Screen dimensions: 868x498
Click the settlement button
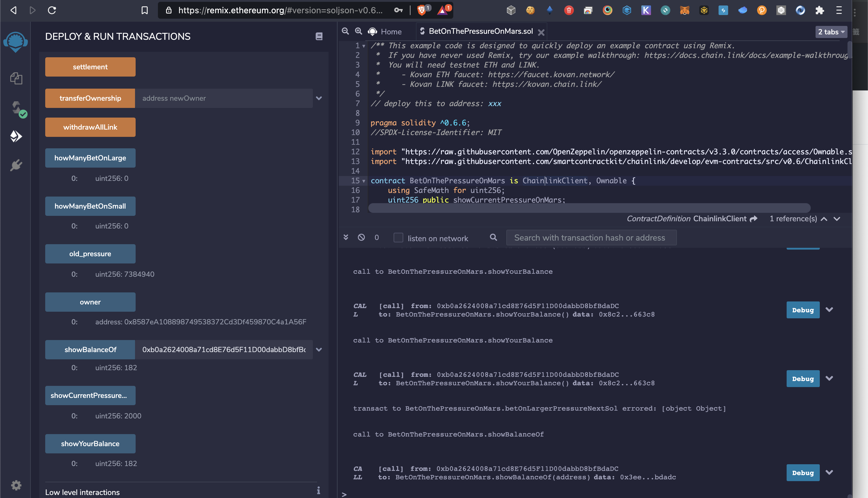point(90,67)
